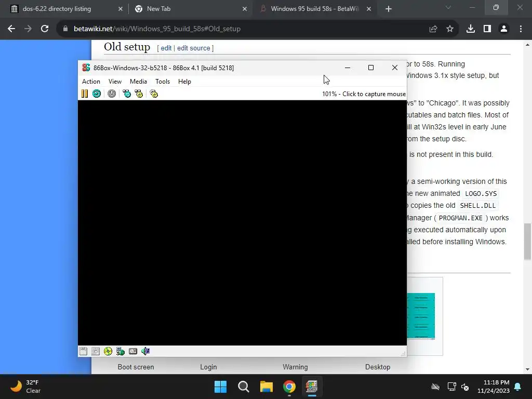View site information padlock icon
The width and height of the screenshot is (532, 399).
(x=65, y=29)
